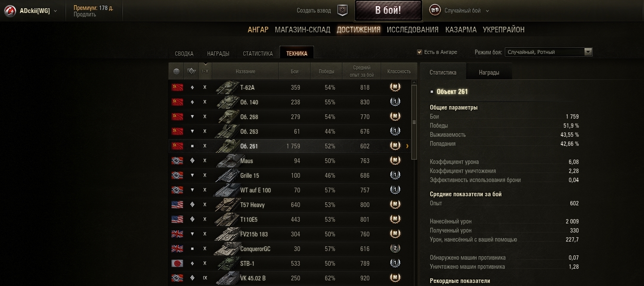644x286 pixels.
Task: Sort the list by tier I-X column
Action: [x=205, y=71]
